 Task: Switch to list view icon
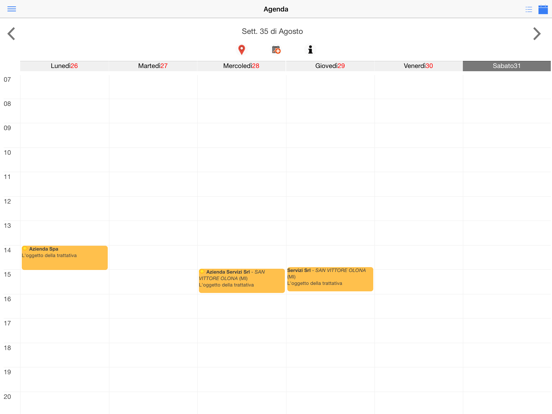click(528, 10)
